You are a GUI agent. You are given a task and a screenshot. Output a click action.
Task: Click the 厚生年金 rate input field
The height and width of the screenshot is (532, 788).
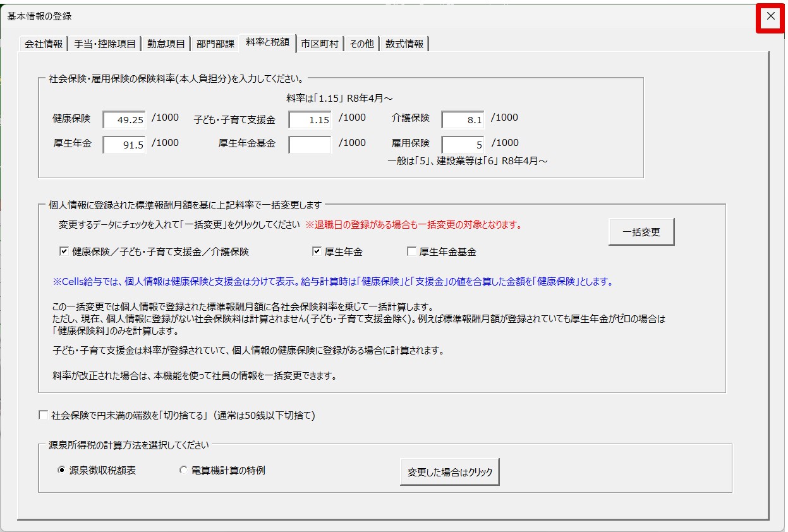coord(124,145)
